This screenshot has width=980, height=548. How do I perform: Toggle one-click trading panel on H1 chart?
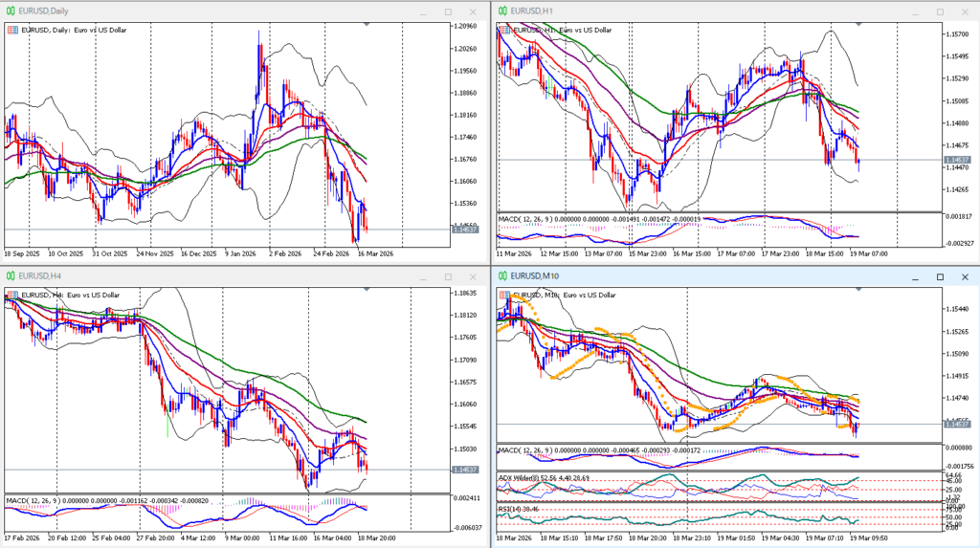click(x=504, y=30)
